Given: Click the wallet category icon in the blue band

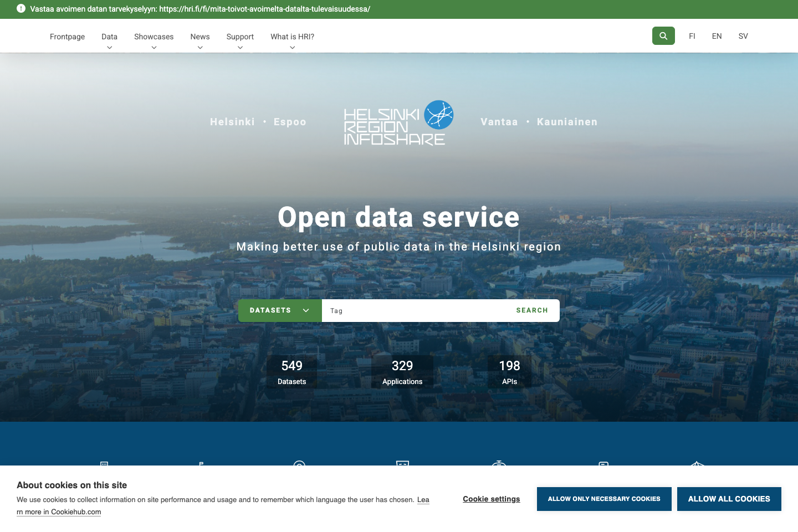Looking at the screenshot, I should (x=603, y=468).
